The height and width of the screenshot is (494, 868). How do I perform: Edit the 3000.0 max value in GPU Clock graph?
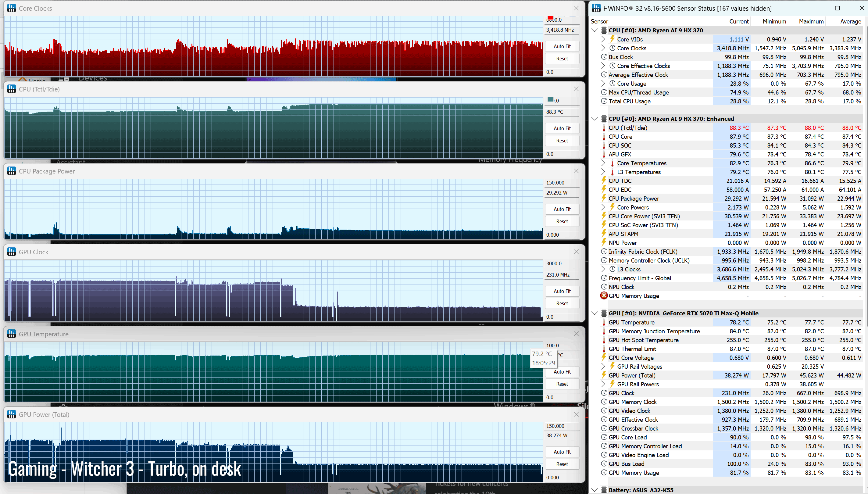[561, 263]
